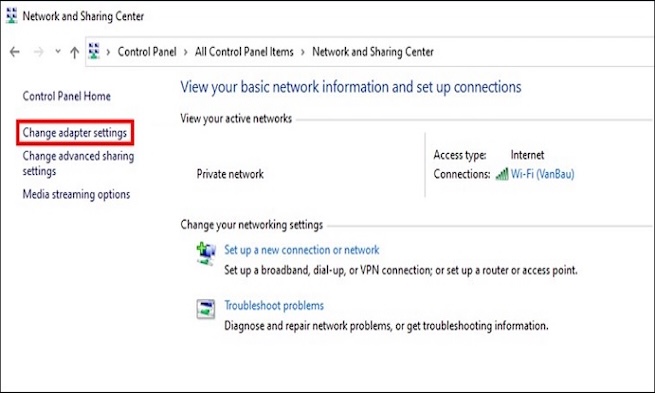The width and height of the screenshot is (655, 393).
Task: Expand the chevron after All Control Panel Items
Action: click(x=303, y=52)
